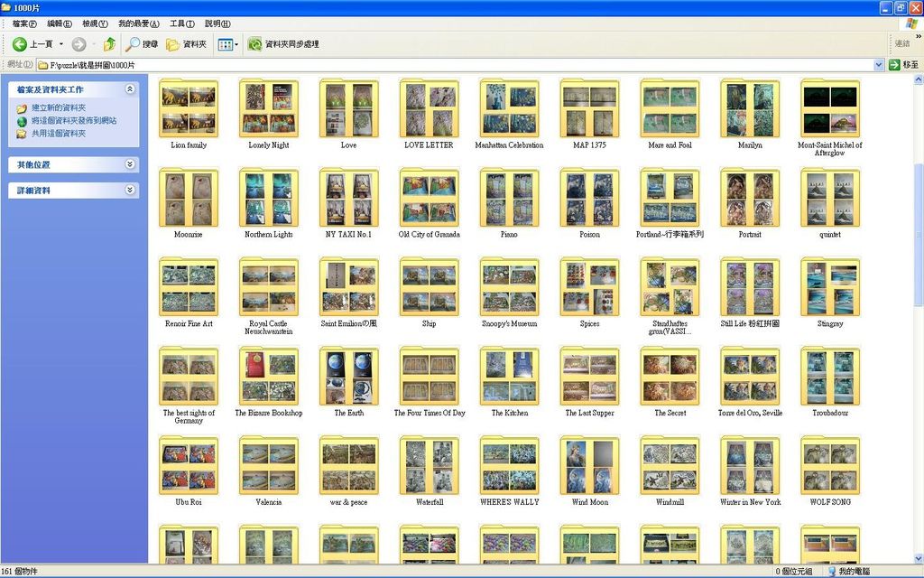The image size is (924, 578).
Task: Click the Portrait folder name
Action: tap(750, 234)
